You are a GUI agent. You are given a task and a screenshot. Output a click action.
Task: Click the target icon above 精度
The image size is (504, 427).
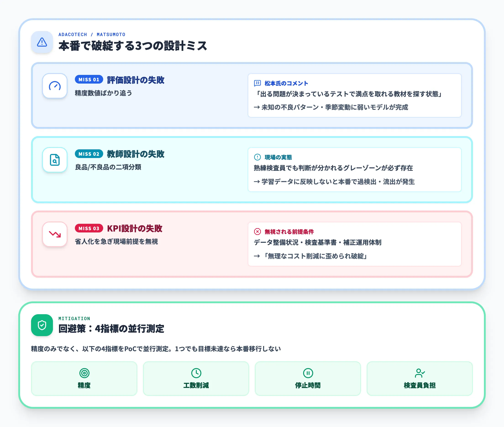coord(84,373)
